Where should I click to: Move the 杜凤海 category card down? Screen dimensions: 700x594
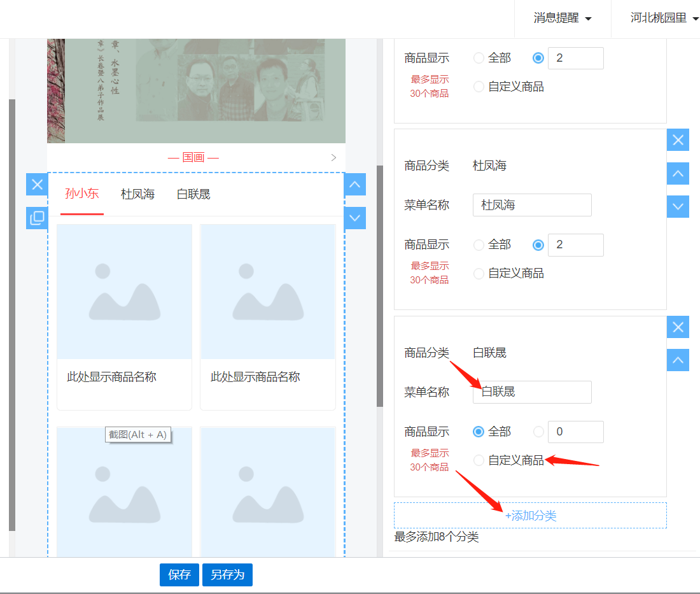tap(678, 207)
